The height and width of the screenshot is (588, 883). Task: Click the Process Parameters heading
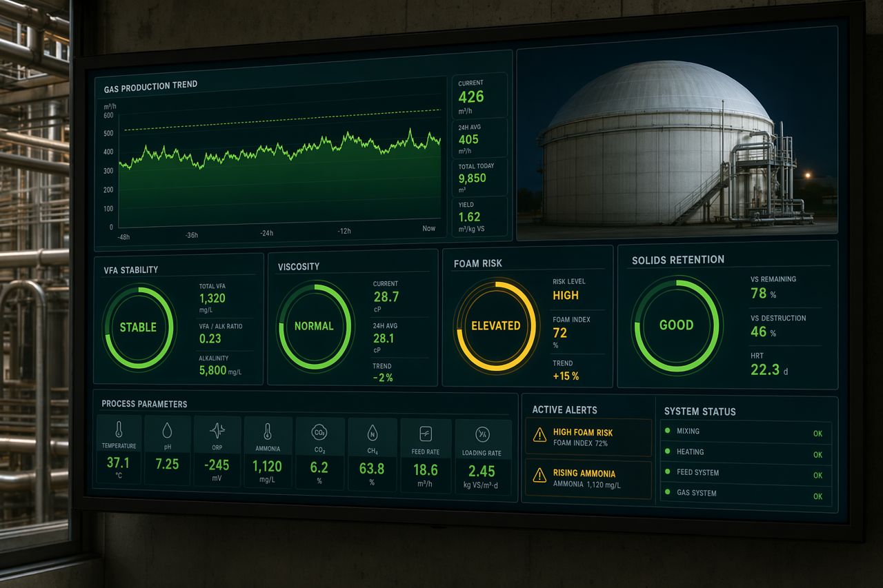point(144,404)
